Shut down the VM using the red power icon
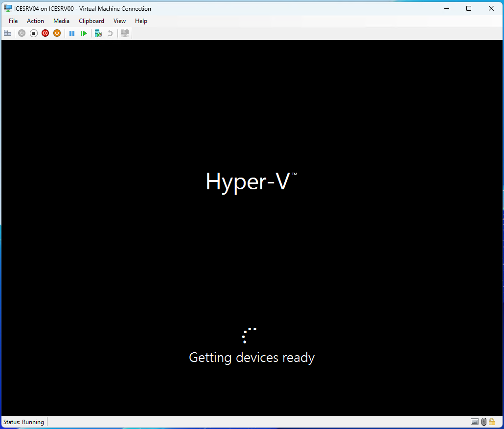Image resolution: width=504 pixels, height=429 pixels. 46,33
